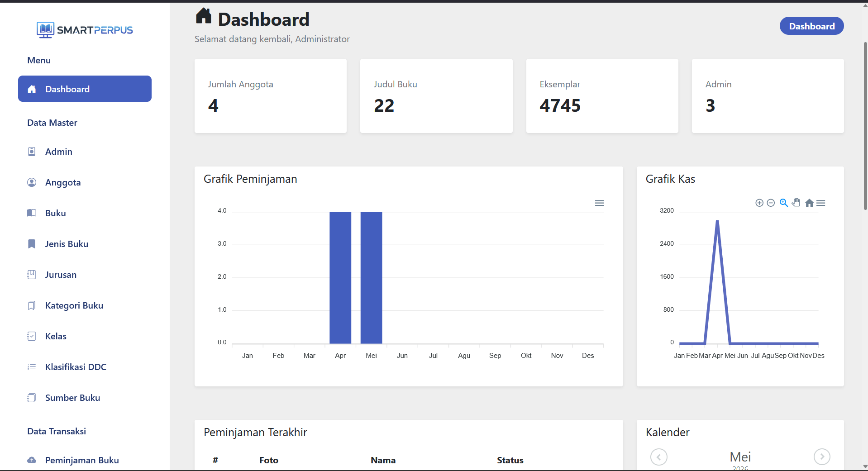Click the Kategori Buku bookmark icon
Image resolution: width=868 pixels, height=471 pixels.
point(32,305)
